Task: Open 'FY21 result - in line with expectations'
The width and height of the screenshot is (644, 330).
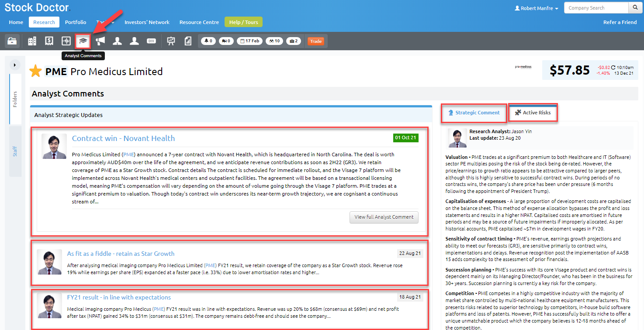Action: [x=119, y=297]
